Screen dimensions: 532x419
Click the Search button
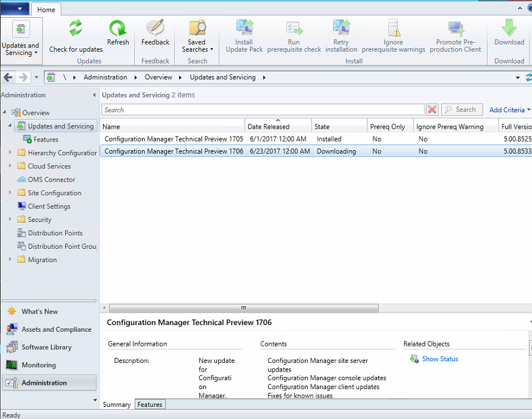462,110
